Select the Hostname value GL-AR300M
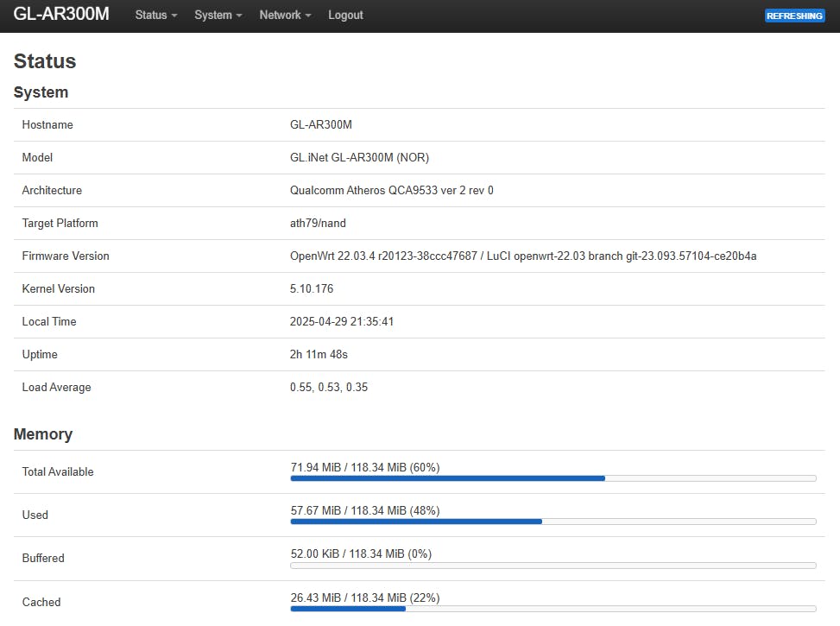840x626 pixels. [321, 124]
